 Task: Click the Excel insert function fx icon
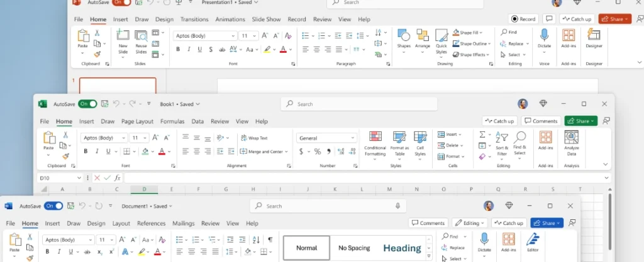point(118,178)
